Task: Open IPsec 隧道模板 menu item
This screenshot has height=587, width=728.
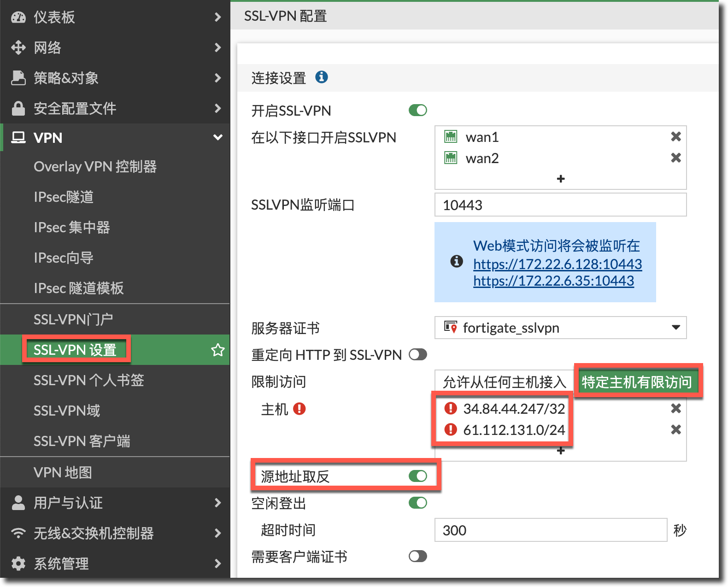Action: [115, 288]
